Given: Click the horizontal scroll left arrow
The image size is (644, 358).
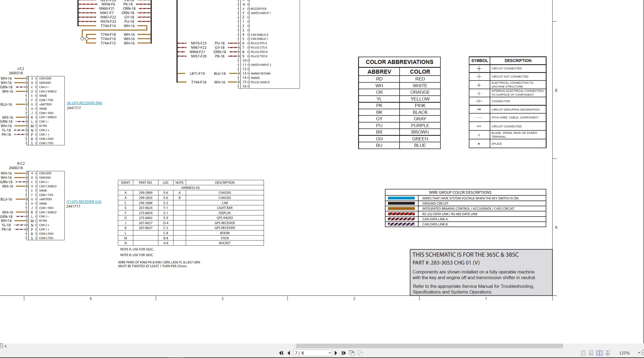Looking at the screenshot, I should pyautogui.click(x=5, y=346).
